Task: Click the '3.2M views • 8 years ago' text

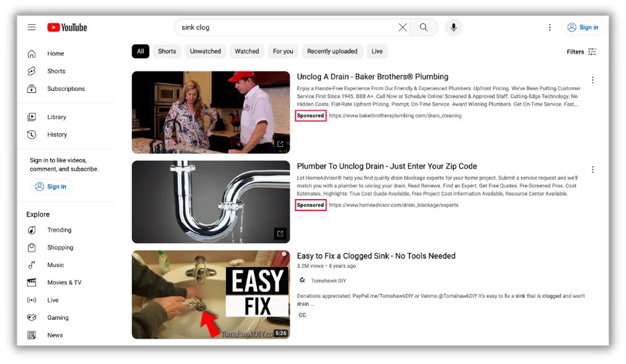Action: 326,266
